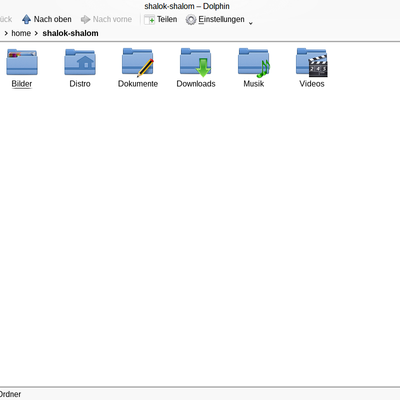The height and width of the screenshot is (400, 400).
Task: Open the Musik folder icon
Action: 254,62
